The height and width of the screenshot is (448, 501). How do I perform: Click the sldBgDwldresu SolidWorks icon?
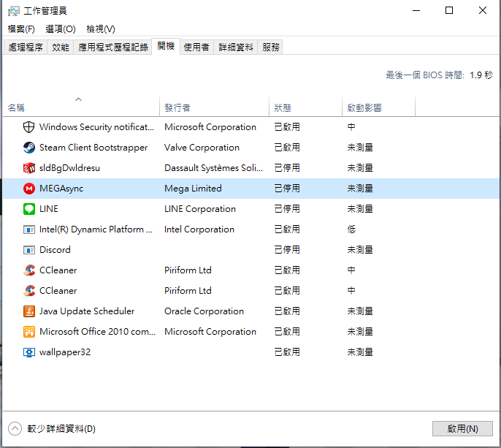click(28, 168)
